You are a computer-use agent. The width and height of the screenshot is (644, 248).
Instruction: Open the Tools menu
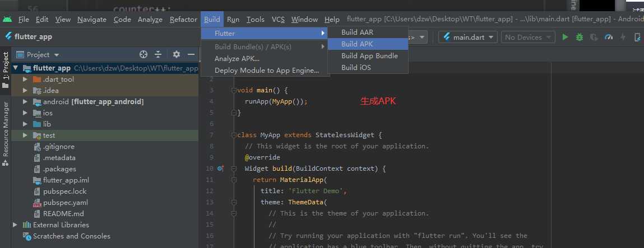point(256,19)
